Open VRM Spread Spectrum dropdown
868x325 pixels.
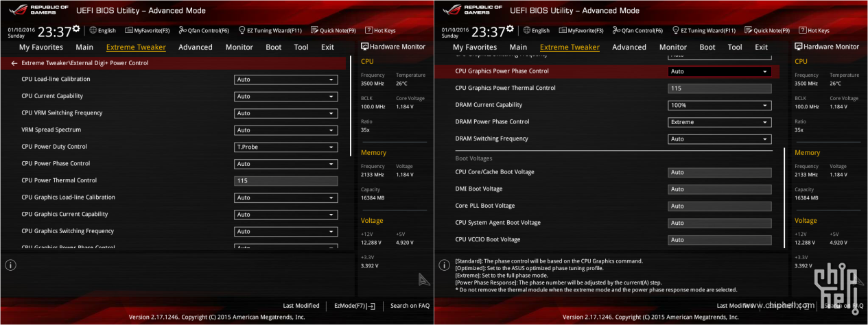[285, 130]
